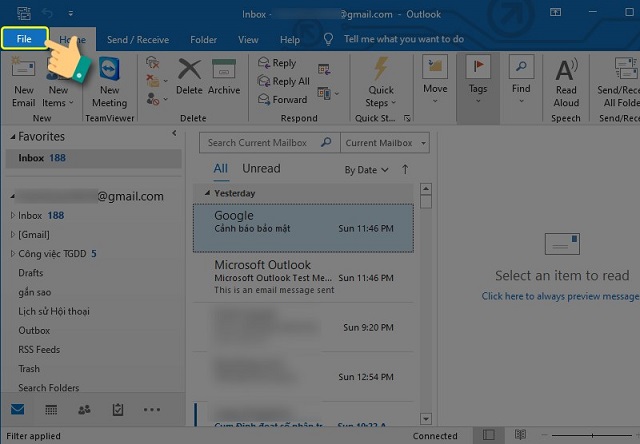Expand the [Gmail] folder
Viewport: 640px width, 444px height.
click(x=13, y=234)
